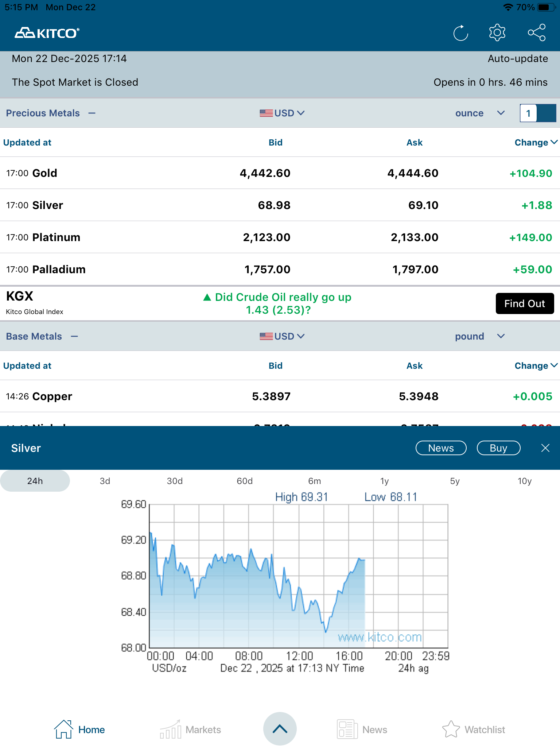Open the ounce unit dropdown

(480, 113)
